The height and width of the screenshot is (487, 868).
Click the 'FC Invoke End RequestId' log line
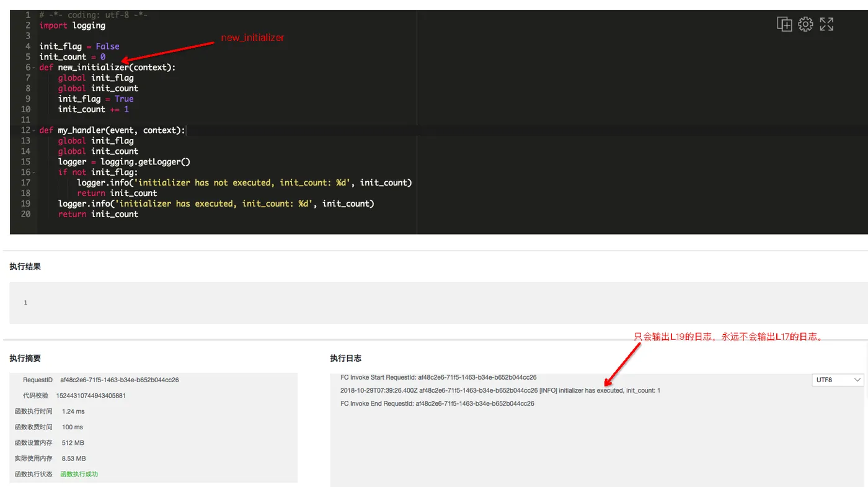(437, 403)
